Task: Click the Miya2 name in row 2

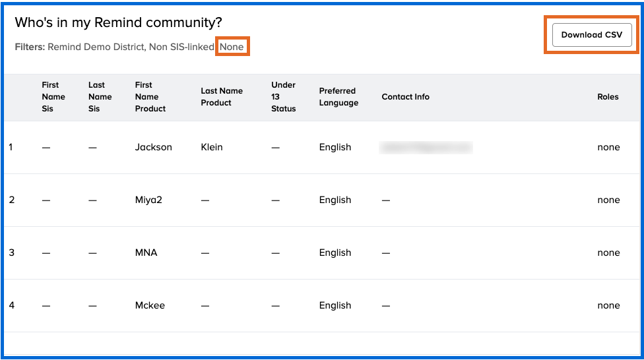Action: (x=148, y=200)
